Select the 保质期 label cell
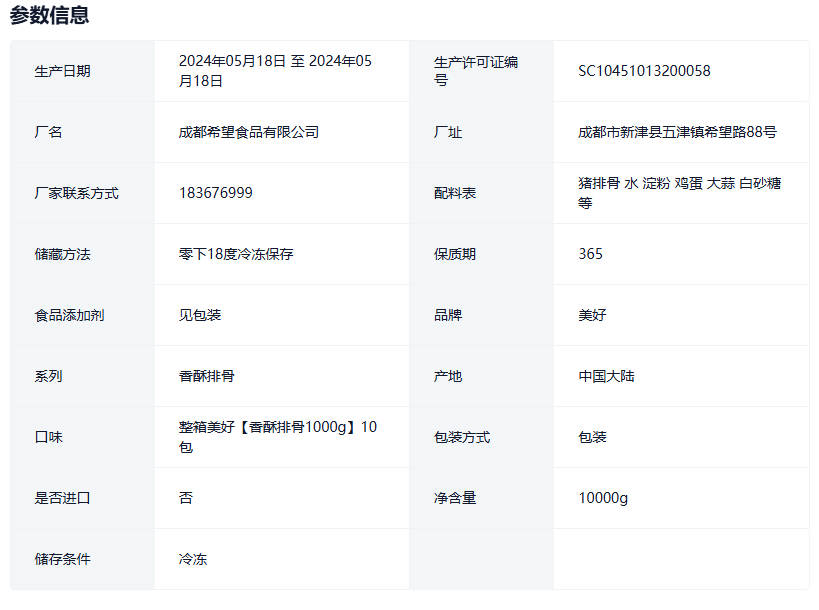This screenshot has height=610, width=819. [482, 254]
